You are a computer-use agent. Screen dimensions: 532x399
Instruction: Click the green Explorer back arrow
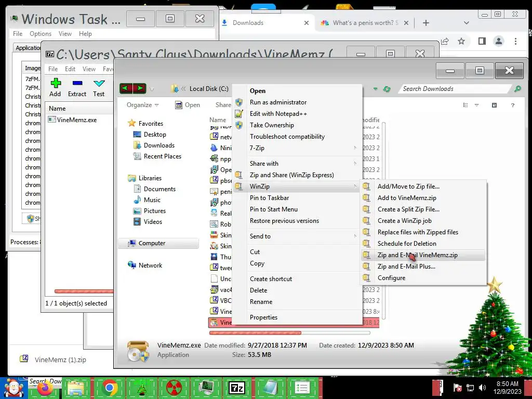click(x=126, y=88)
